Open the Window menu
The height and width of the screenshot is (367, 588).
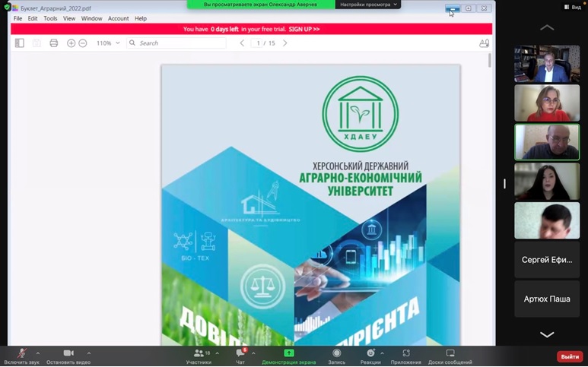pyautogui.click(x=91, y=18)
